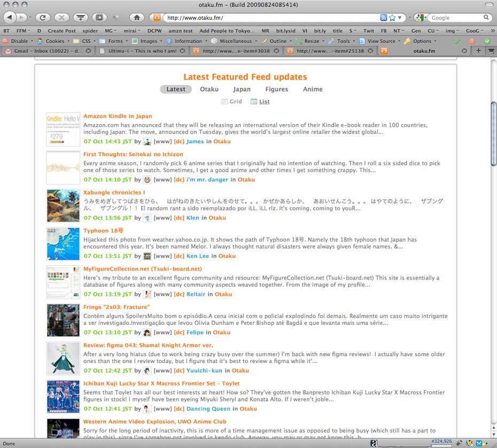Go to the Home page
This screenshot has width=497, height=448.
click(x=136, y=18)
